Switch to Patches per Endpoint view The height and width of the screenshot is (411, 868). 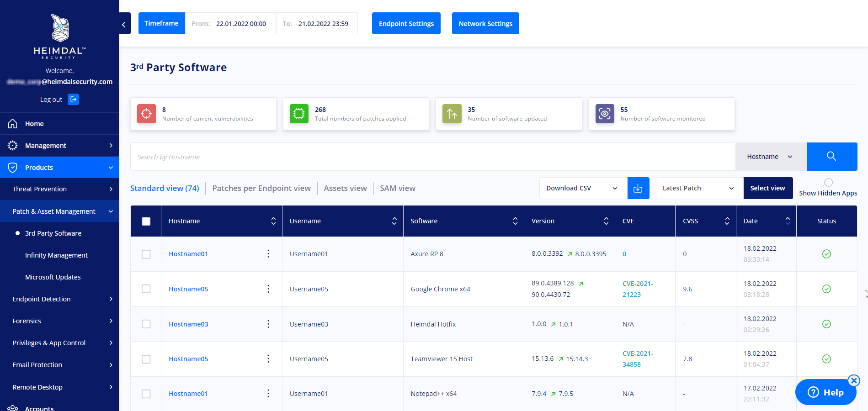point(261,188)
